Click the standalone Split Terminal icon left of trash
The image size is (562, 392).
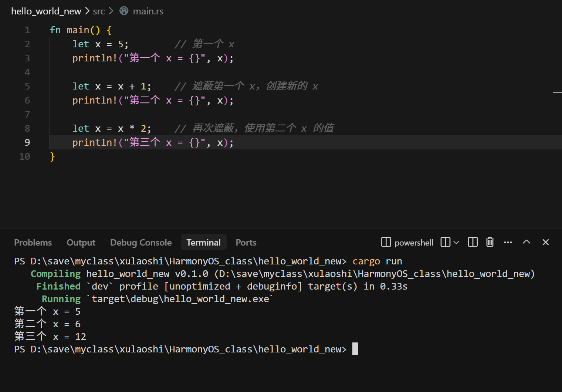pos(473,242)
